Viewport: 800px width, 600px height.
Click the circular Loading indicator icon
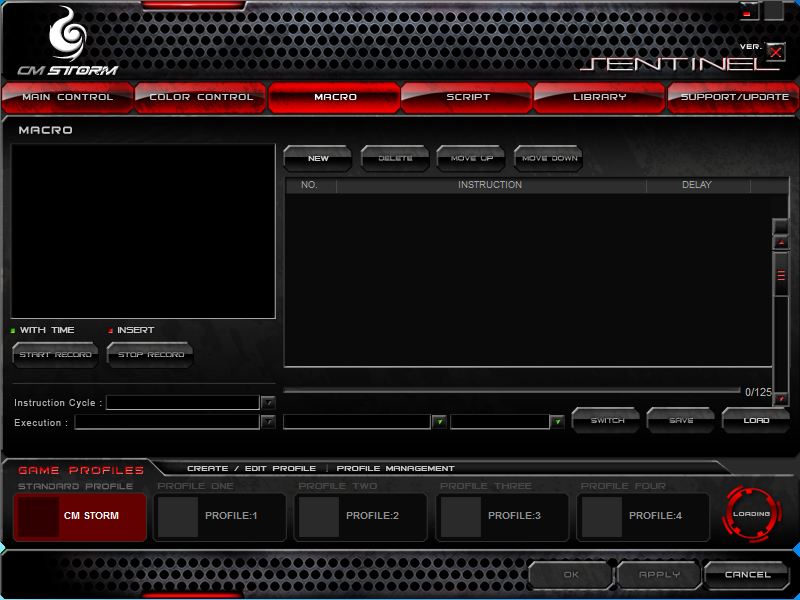(x=751, y=514)
